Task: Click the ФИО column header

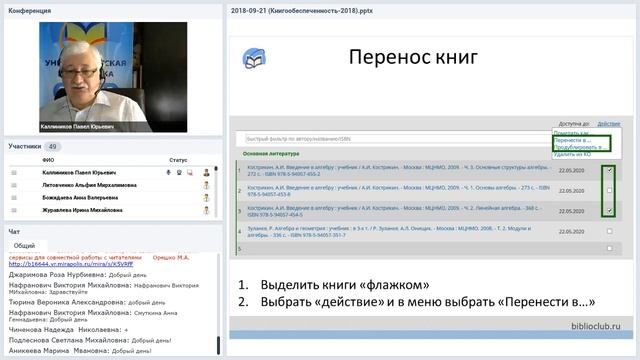Action: click(x=48, y=160)
